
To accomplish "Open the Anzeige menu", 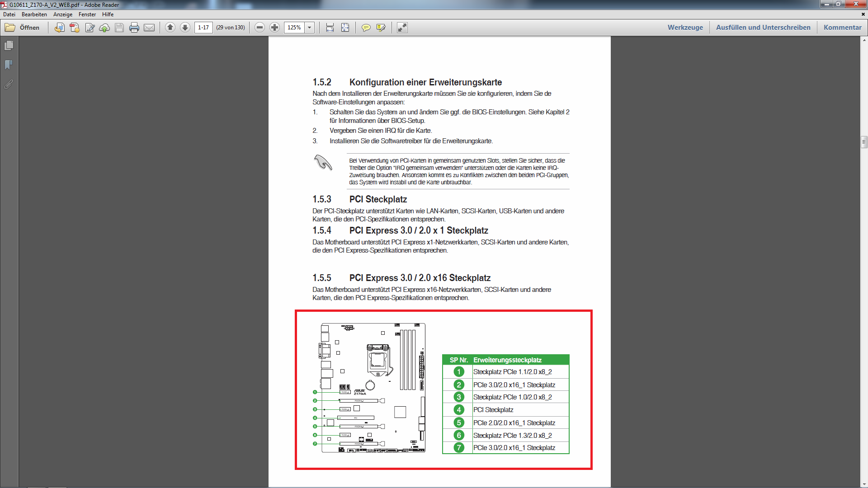I will [63, 14].
